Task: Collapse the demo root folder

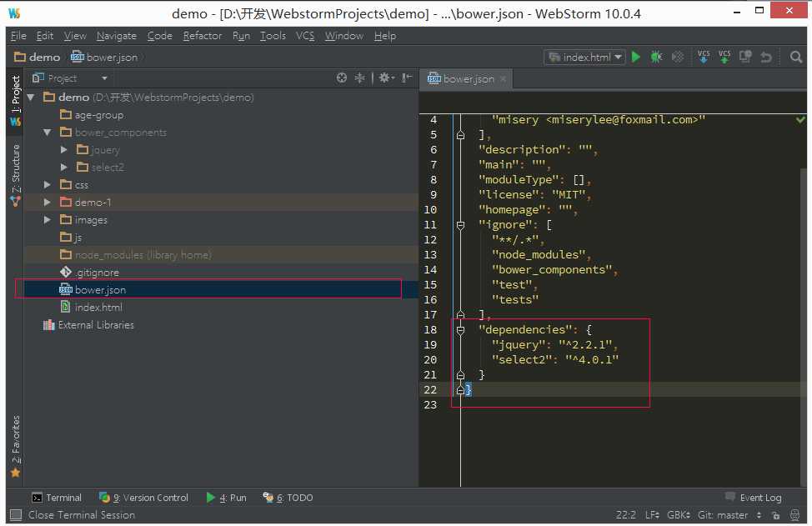Action: 31,98
